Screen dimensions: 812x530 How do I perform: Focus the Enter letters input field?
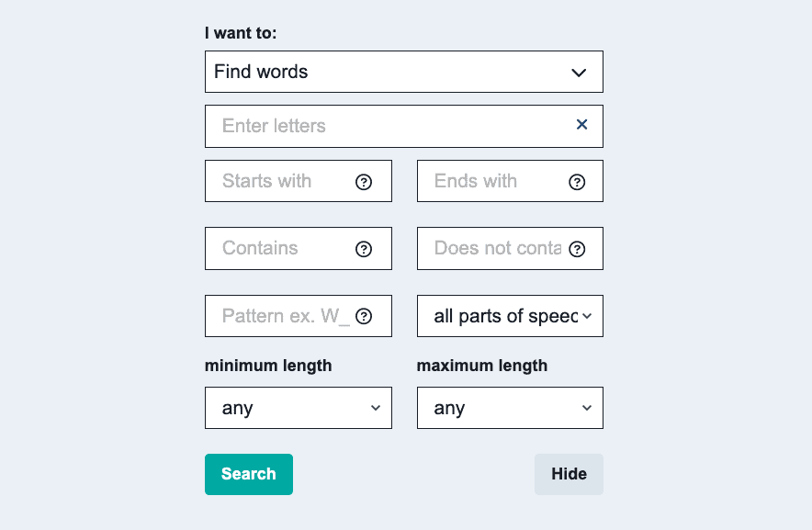click(x=386, y=126)
